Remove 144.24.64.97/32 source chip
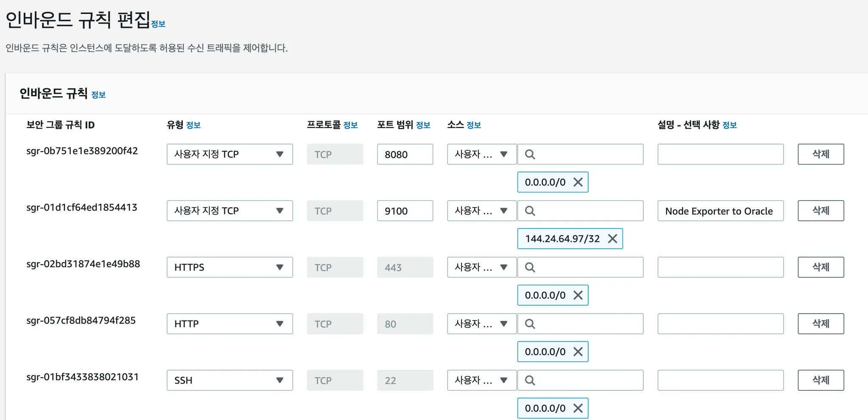 612,239
